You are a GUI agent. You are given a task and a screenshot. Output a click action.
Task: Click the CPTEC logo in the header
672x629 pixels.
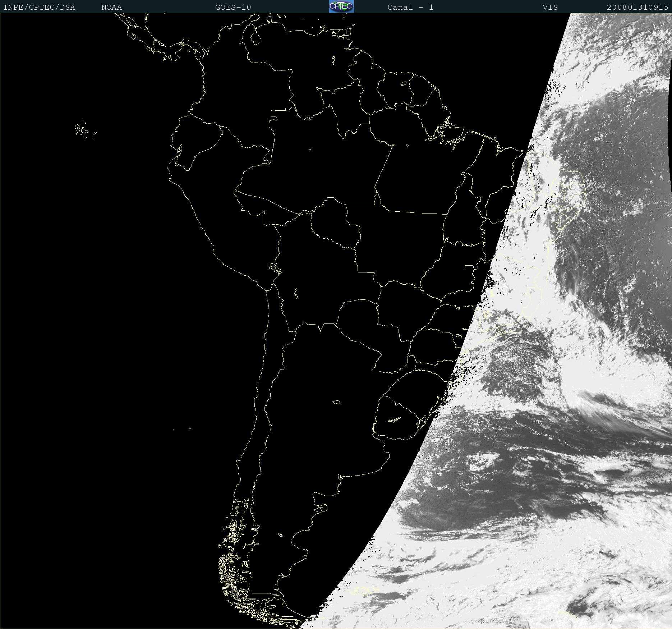point(341,6)
